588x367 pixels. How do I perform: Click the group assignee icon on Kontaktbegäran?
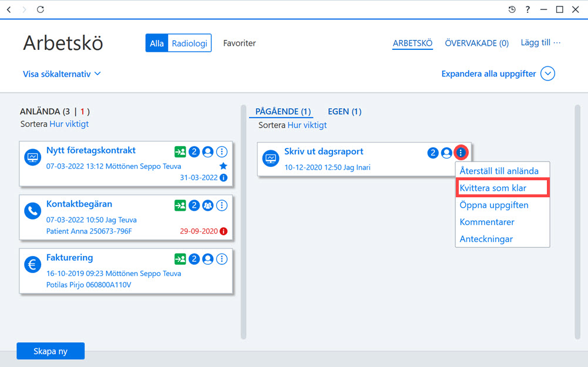(208, 206)
